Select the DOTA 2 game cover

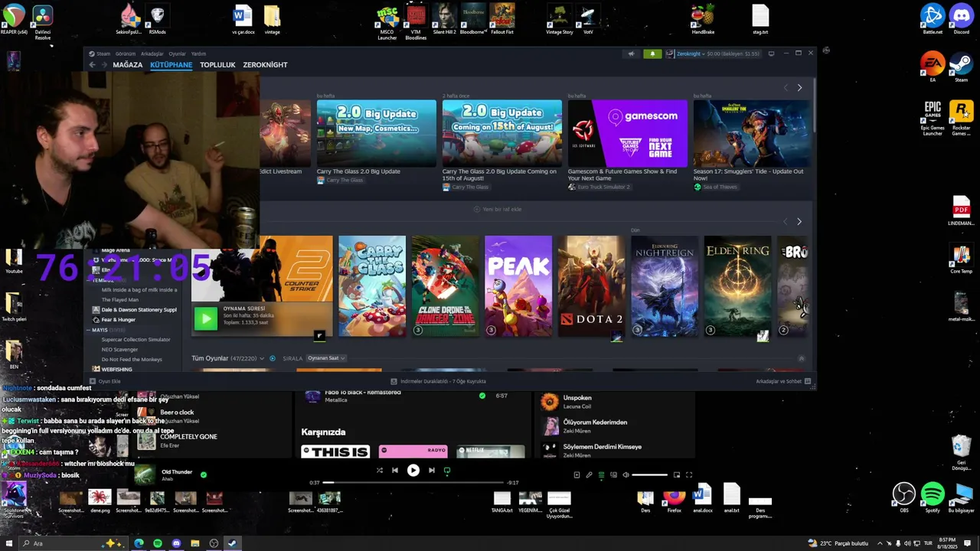591,285
